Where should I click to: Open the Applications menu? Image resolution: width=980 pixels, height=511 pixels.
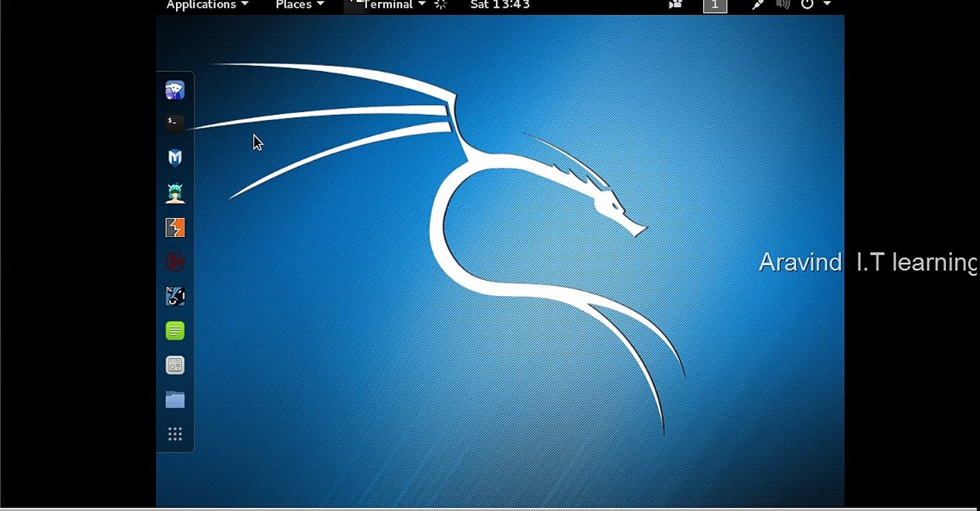tap(207, 5)
